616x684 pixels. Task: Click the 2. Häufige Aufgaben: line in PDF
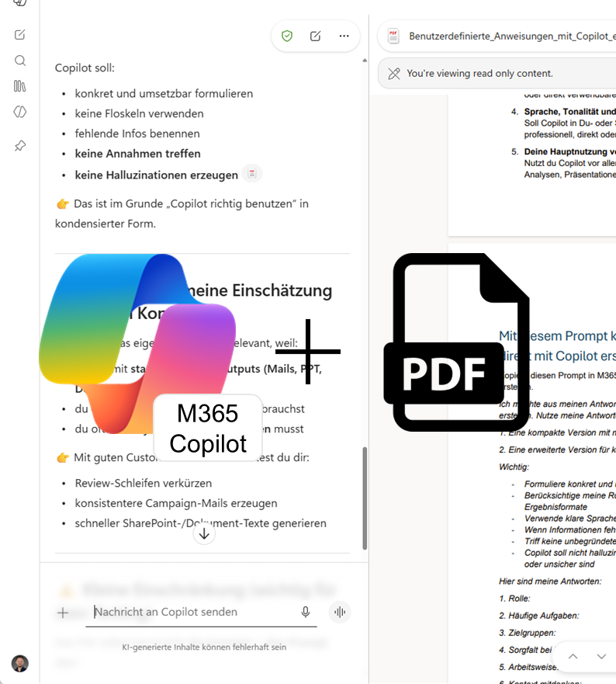click(x=539, y=616)
